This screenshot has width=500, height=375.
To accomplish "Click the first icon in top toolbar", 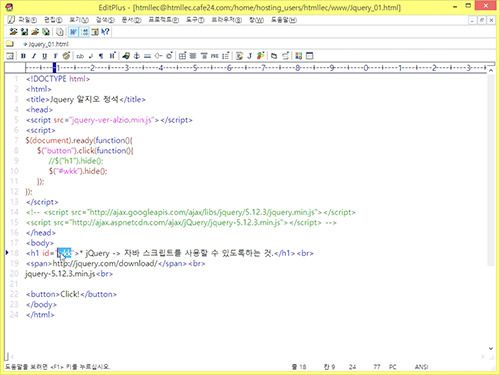I will 13,32.
